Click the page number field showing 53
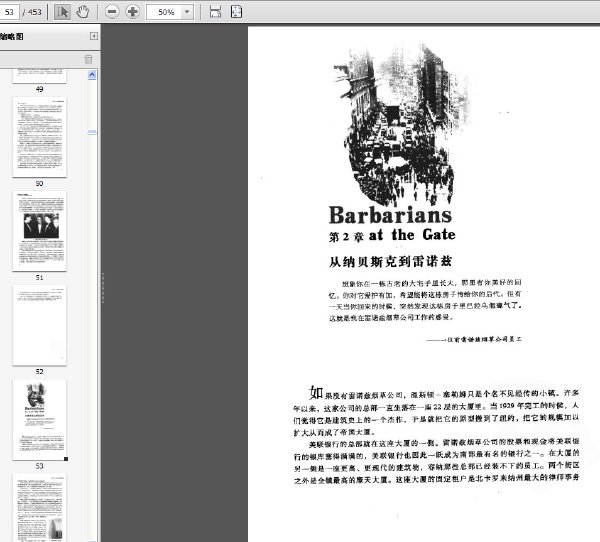This screenshot has width=600, height=542. click(9, 12)
